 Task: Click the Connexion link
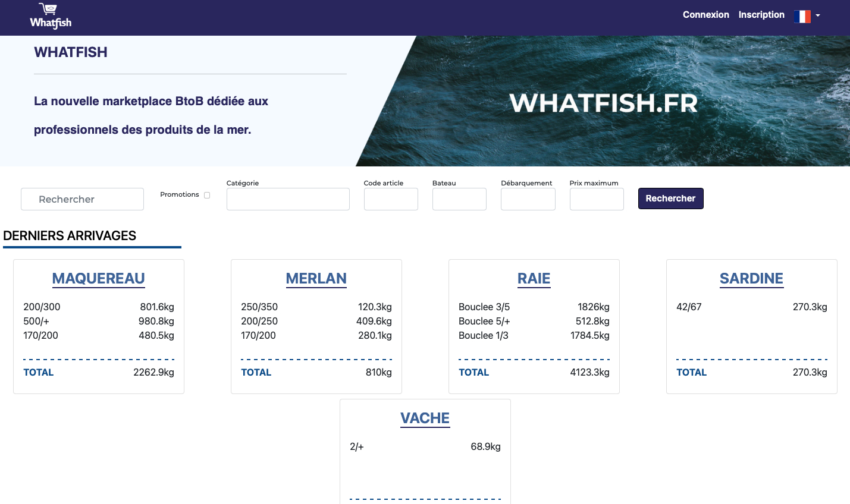click(x=705, y=14)
